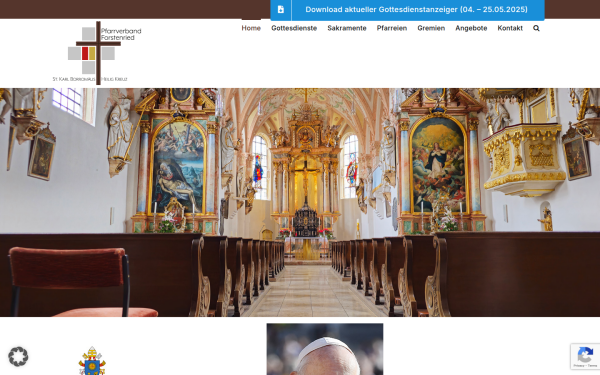Go to the Home menu item

pyautogui.click(x=251, y=28)
